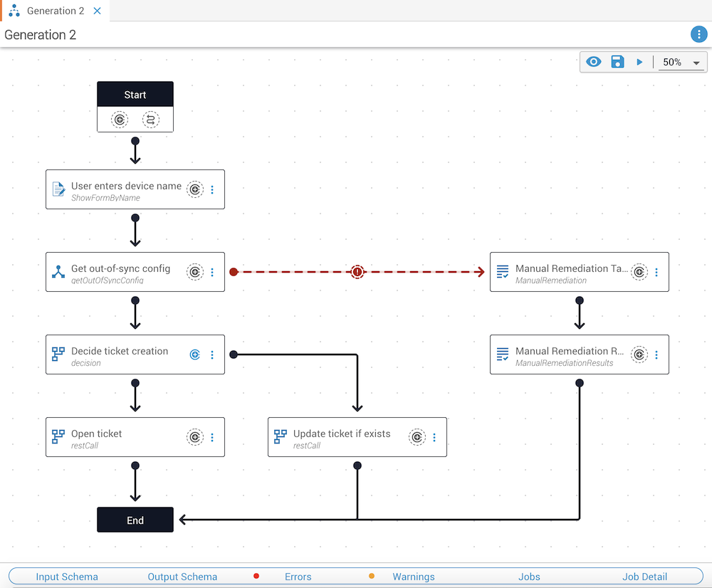Screen dimensions: 712x588
Task: Select 'Get out-of-sync config' task title
Action: pyautogui.click(x=120, y=268)
